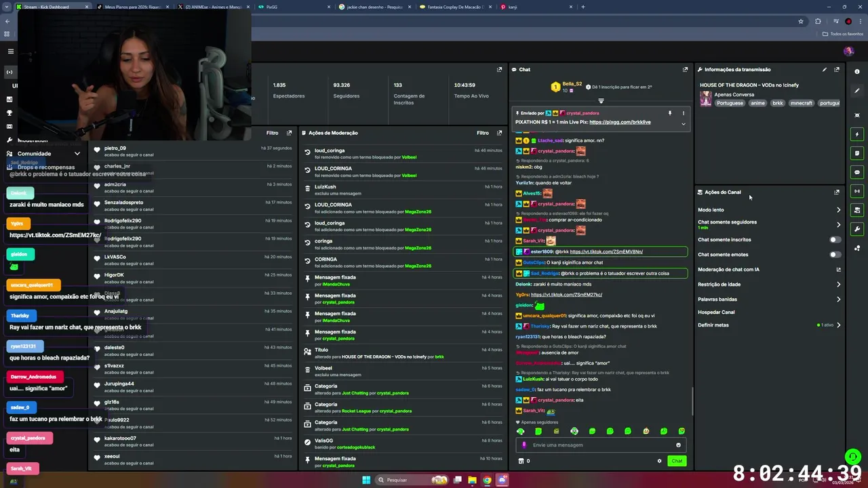The height and width of the screenshot is (488, 868).
Task: Pop out the Chat panel
Action: click(685, 69)
